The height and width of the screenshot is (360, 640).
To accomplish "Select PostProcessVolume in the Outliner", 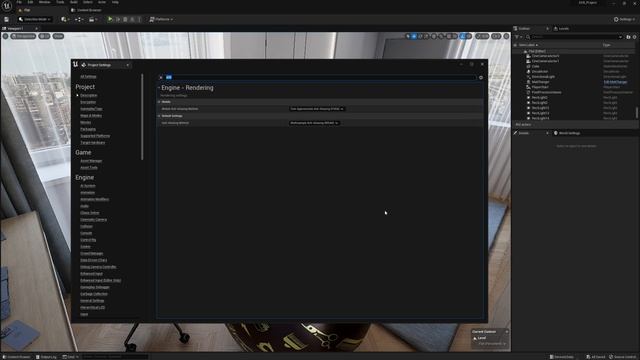I will 547,92.
